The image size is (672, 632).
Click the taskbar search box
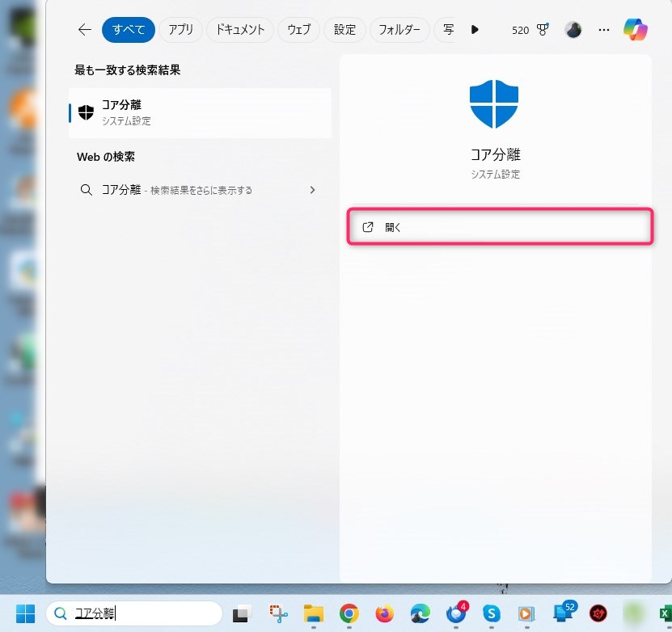134,613
